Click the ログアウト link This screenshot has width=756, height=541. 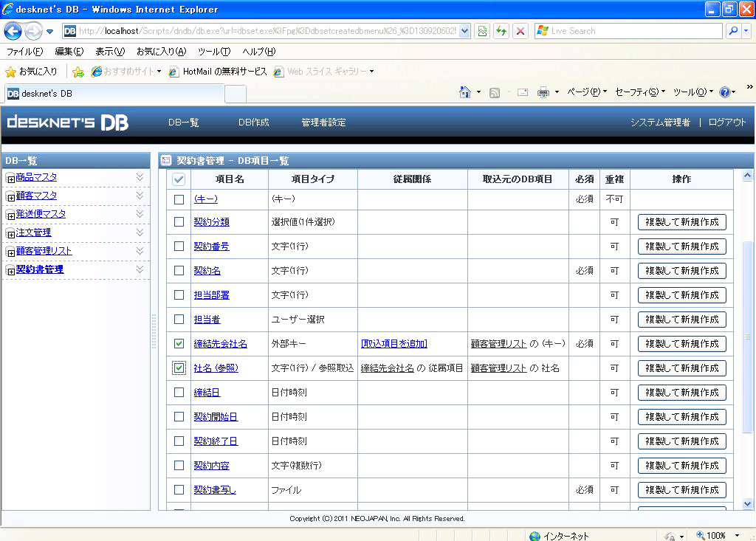[x=726, y=123]
